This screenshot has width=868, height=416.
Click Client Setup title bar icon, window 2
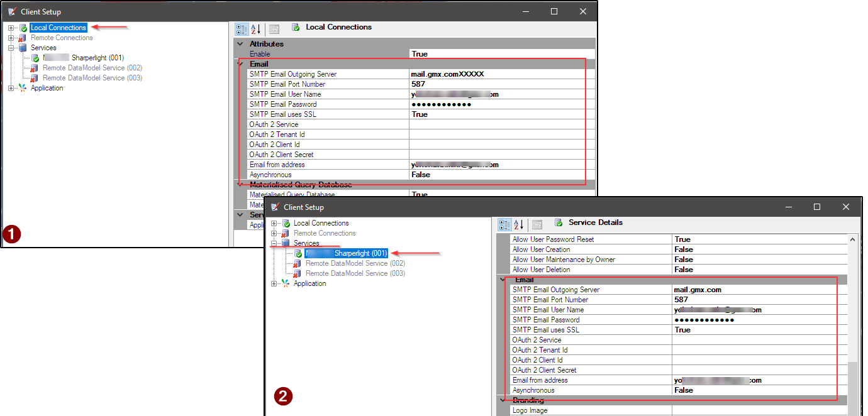coord(275,207)
